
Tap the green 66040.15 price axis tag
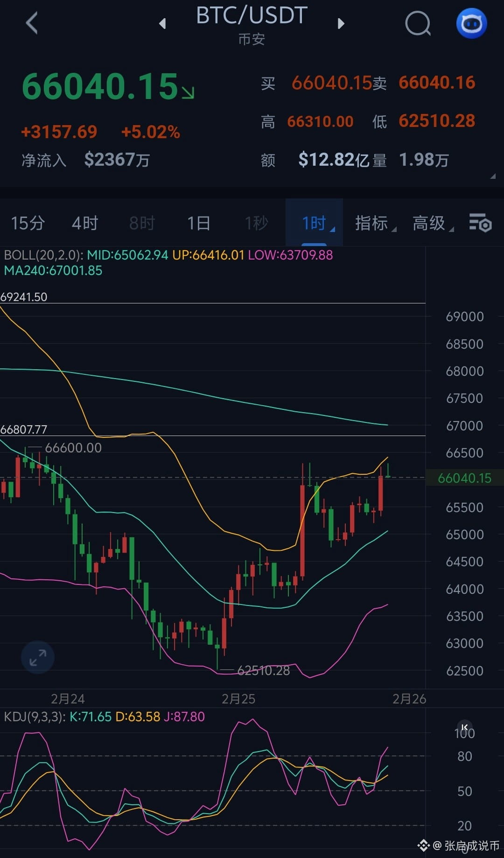click(464, 478)
